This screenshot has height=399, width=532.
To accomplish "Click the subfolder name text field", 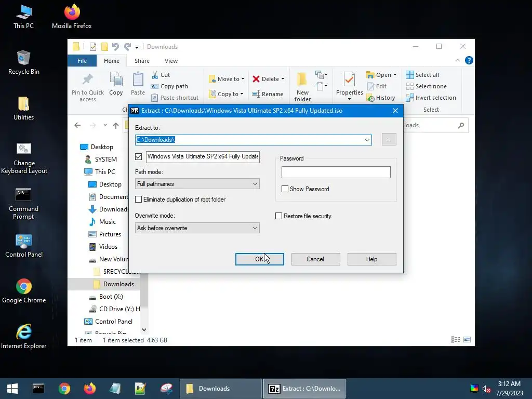I will click(203, 157).
